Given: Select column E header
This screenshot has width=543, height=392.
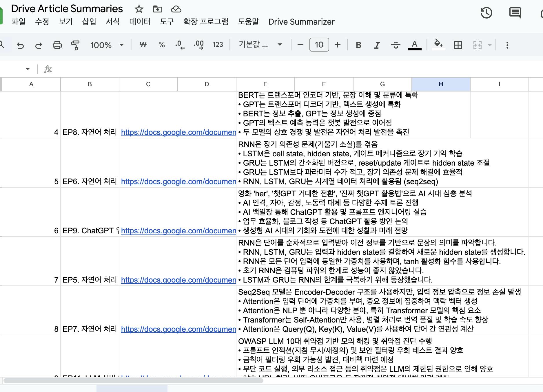Looking at the screenshot, I should [265, 84].
